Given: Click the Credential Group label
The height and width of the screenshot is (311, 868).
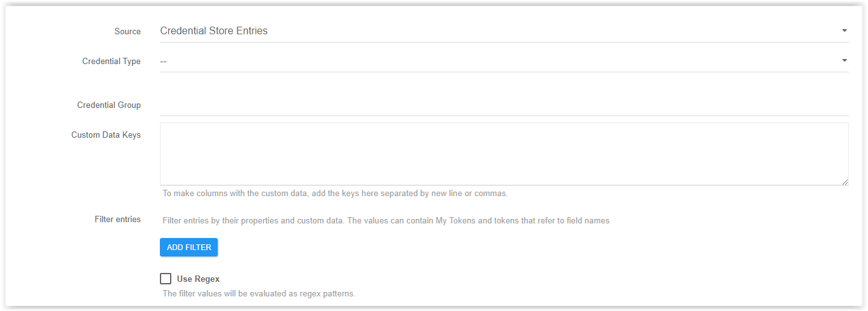Looking at the screenshot, I should click(x=109, y=105).
